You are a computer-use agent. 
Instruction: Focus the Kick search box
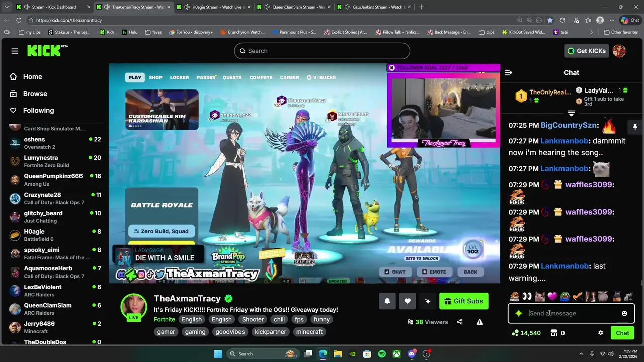coord(322,51)
